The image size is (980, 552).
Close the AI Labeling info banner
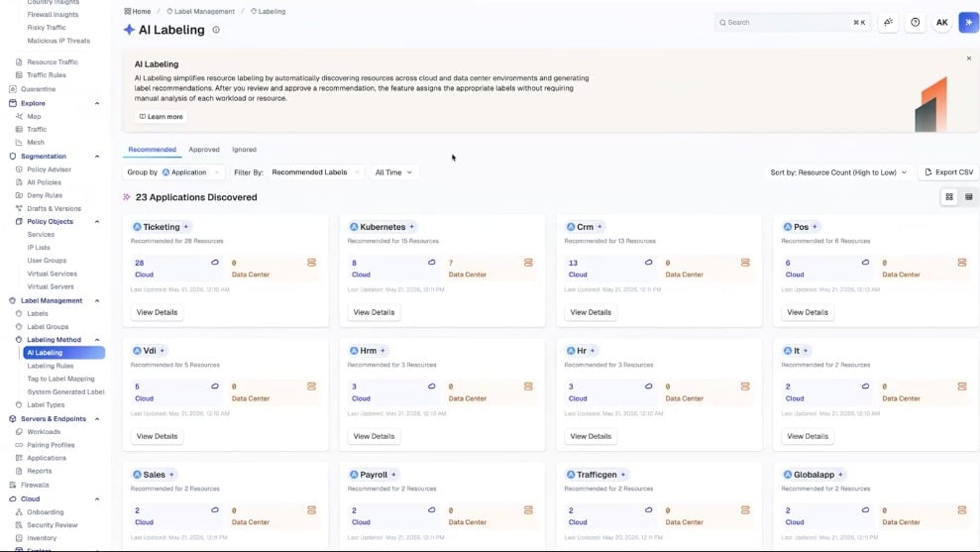point(969,58)
